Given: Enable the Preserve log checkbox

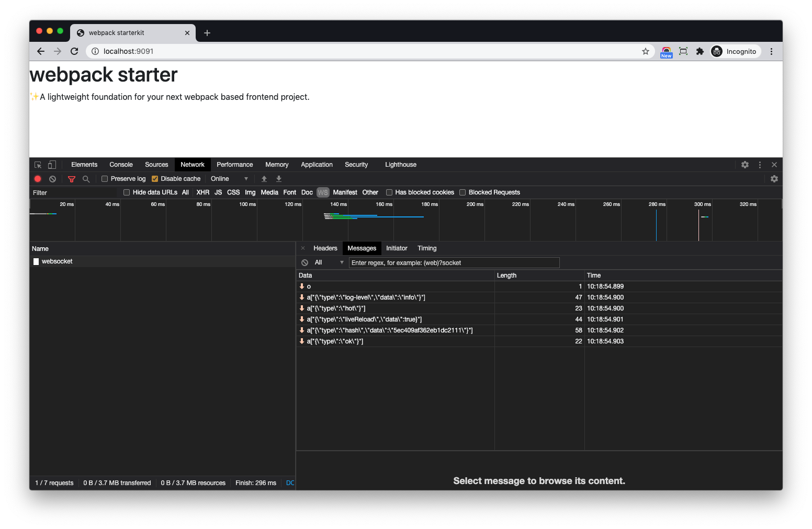Looking at the screenshot, I should tap(105, 179).
